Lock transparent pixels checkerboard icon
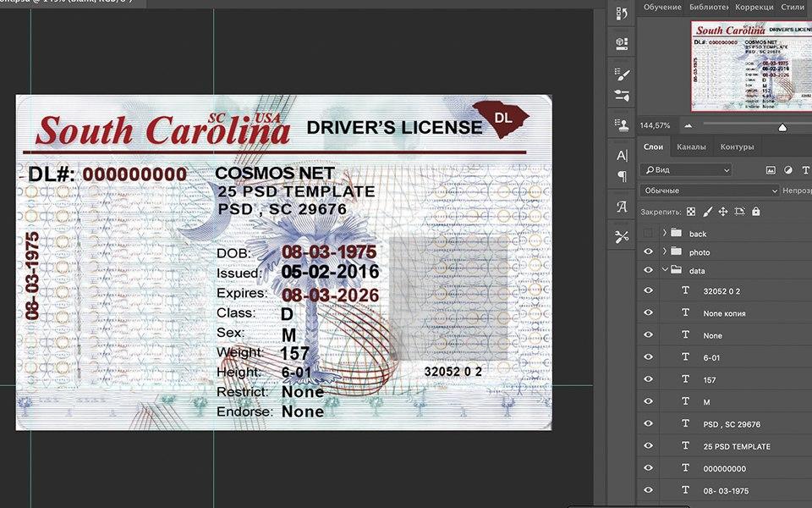812x508 pixels. 691,212
